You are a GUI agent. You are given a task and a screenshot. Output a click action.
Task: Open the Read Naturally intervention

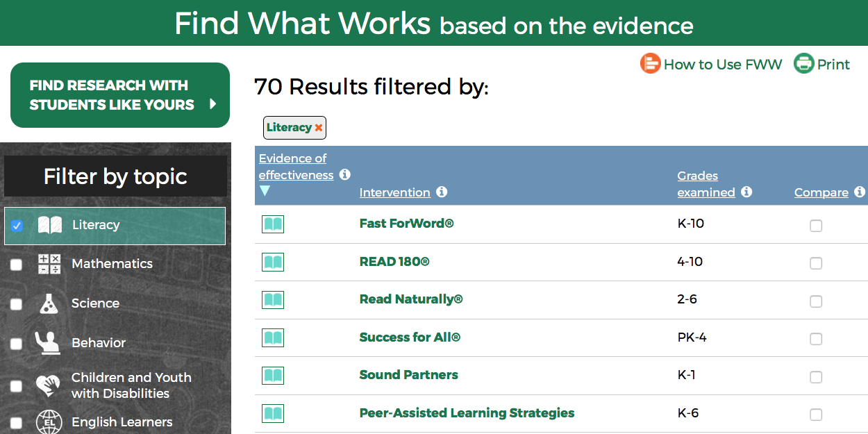pyautogui.click(x=411, y=299)
